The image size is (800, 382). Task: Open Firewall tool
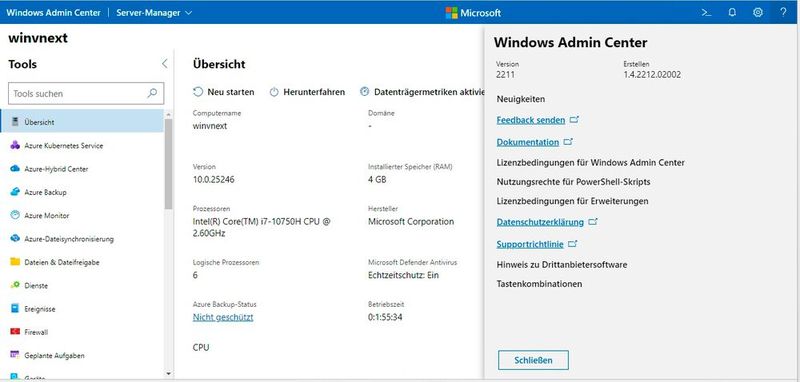tap(82, 332)
